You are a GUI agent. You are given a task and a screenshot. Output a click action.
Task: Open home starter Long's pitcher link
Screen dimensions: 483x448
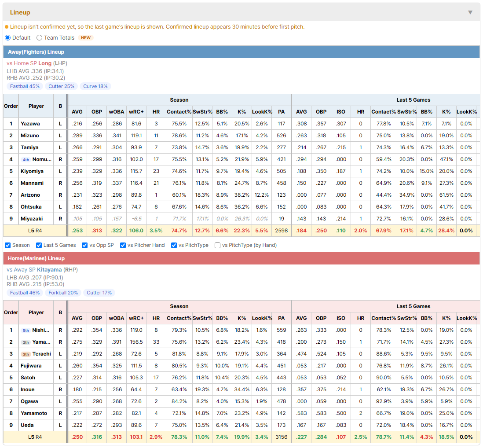click(45, 63)
